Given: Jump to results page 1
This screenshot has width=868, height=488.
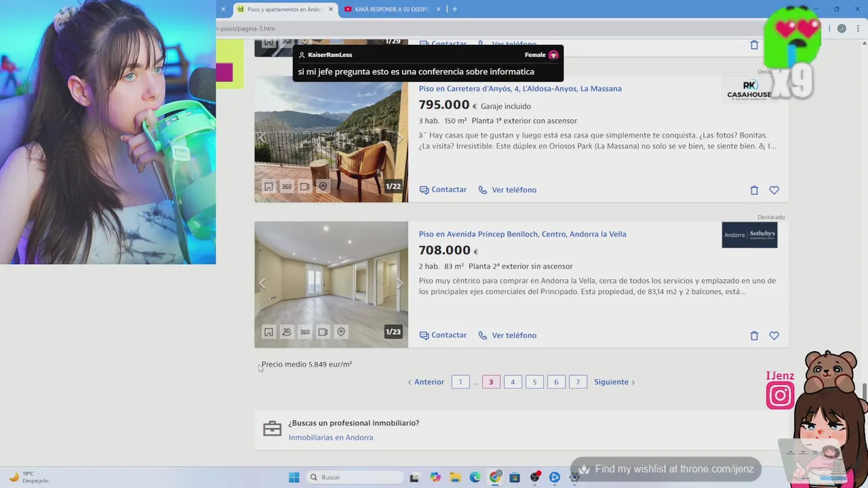Looking at the screenshot, I should pos(460,382).
